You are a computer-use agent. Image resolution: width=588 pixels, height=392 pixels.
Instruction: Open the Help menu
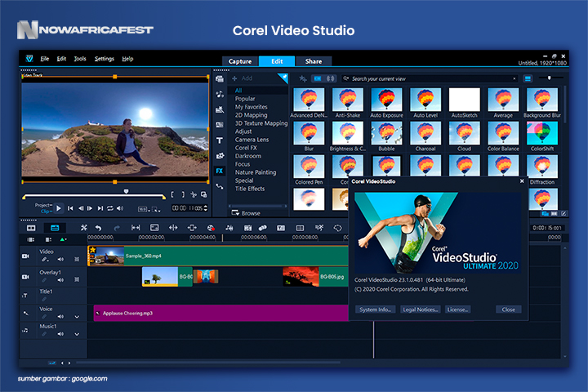127,59
